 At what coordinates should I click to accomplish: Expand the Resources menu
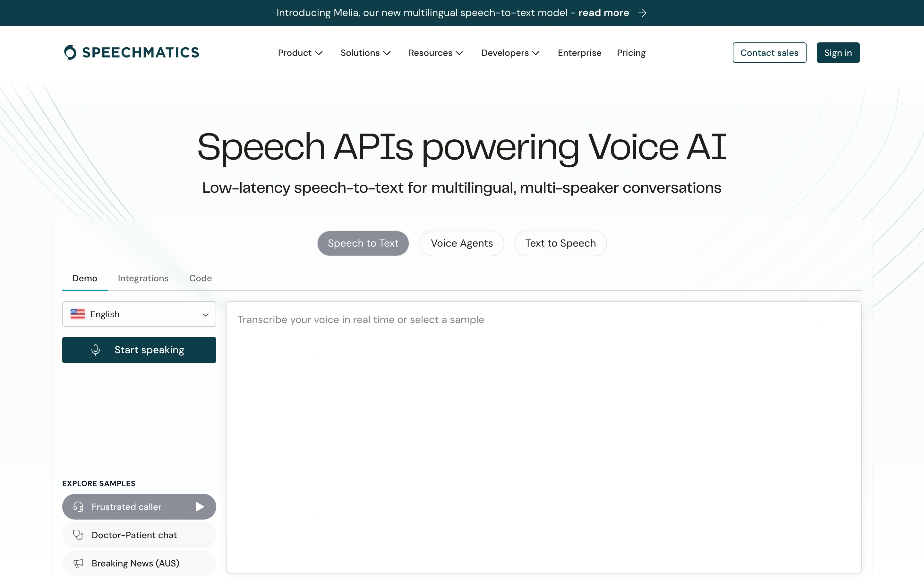click(x=436, y=53)
